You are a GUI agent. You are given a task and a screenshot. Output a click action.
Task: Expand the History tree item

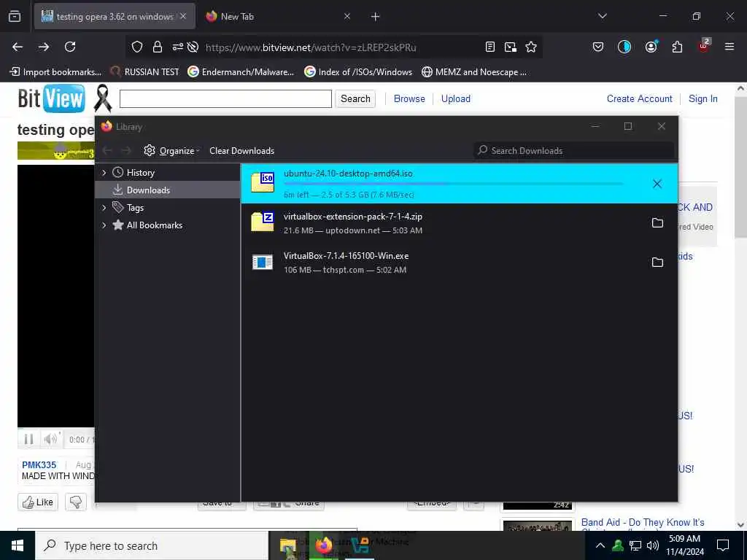tap(104, 172)
